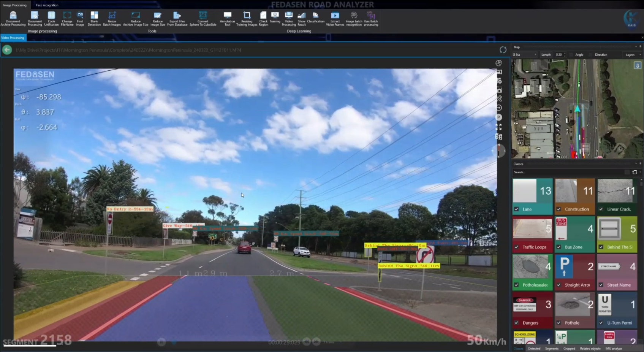The width and height of the screenshot is (644, 352).
Task: Uncheck the Lane class checkbox
Action: coord(516,209)
